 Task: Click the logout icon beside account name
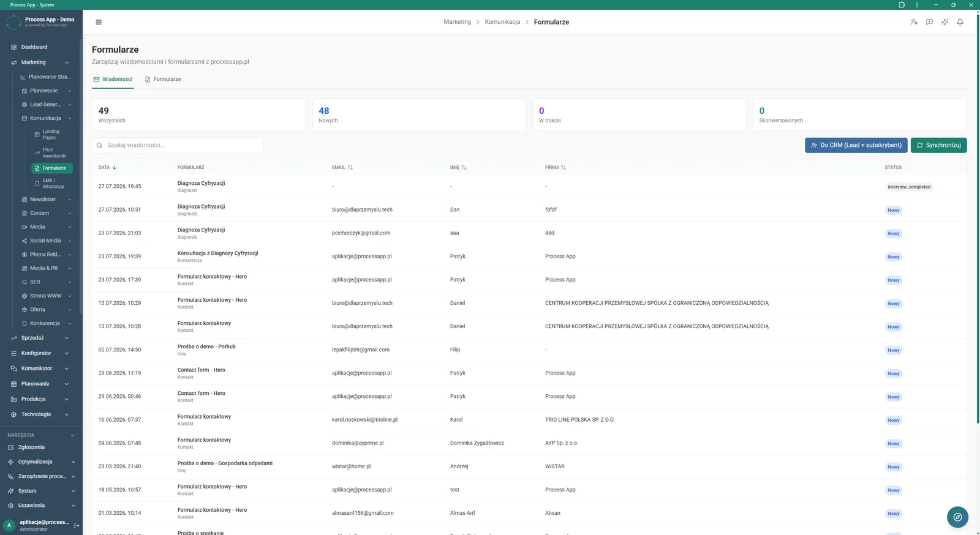point(77,525)
